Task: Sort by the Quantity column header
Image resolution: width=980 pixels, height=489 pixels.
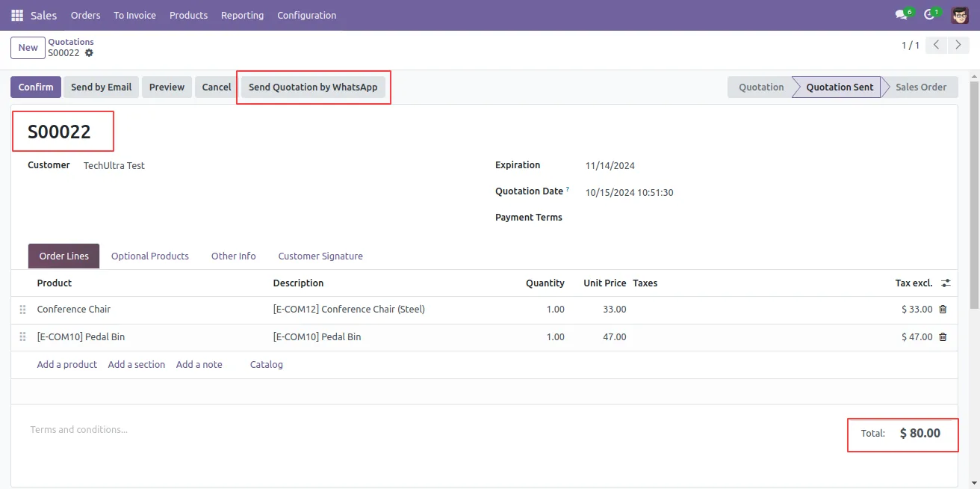Action: coord(545,283)
